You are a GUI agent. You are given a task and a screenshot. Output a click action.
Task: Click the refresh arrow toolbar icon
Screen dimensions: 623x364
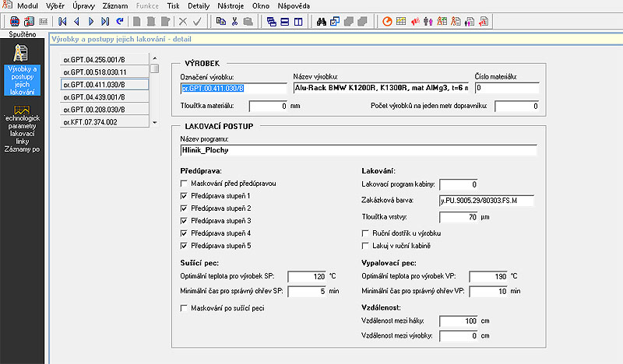coord(120,20)
